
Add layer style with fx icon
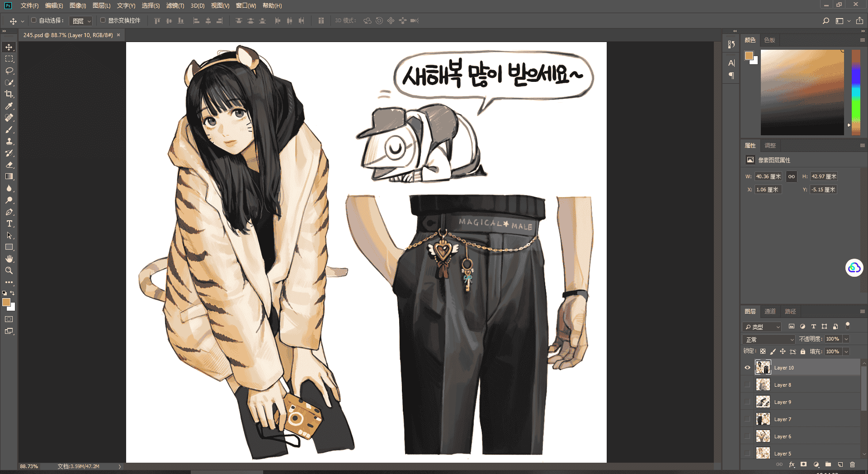[x=792, y=465]
